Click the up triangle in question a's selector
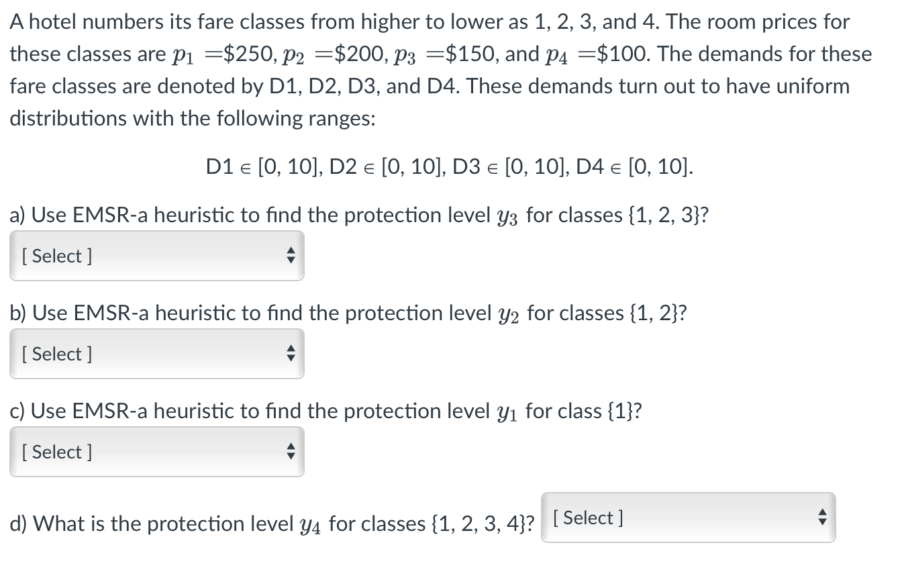Screen dimensions: 902x588 click(290, 251)
